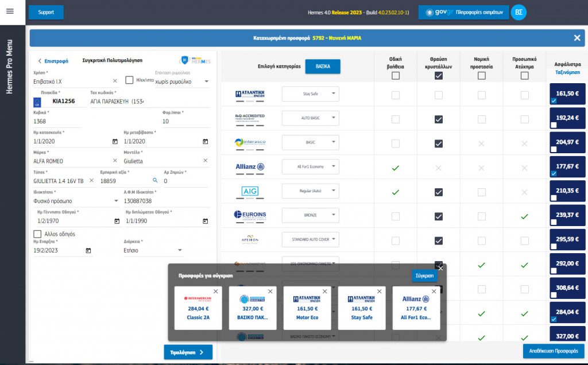The width and height of the screenshot is (588, 365).
Task: Click the Σύγκριση compare button
Action: click(424, 275)
